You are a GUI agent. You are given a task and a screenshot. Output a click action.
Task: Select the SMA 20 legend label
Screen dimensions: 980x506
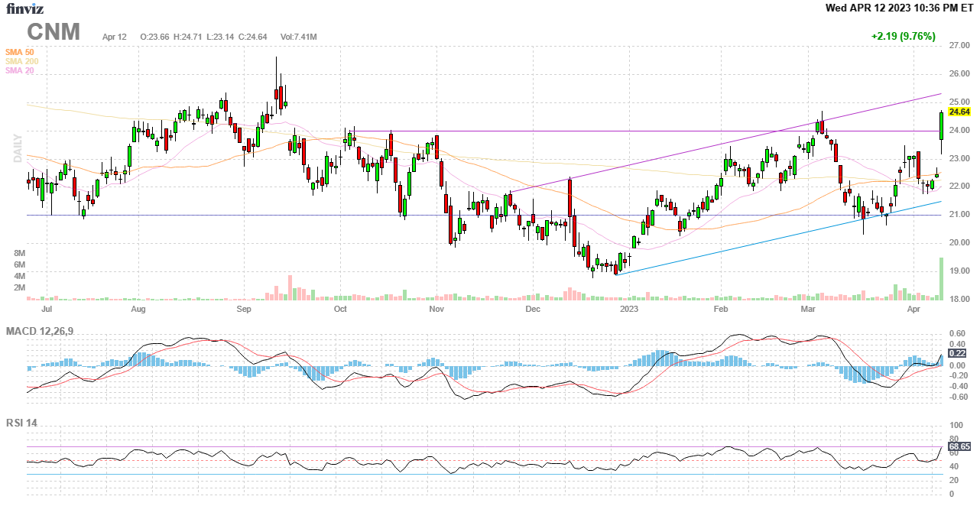[x=20, y=70]
